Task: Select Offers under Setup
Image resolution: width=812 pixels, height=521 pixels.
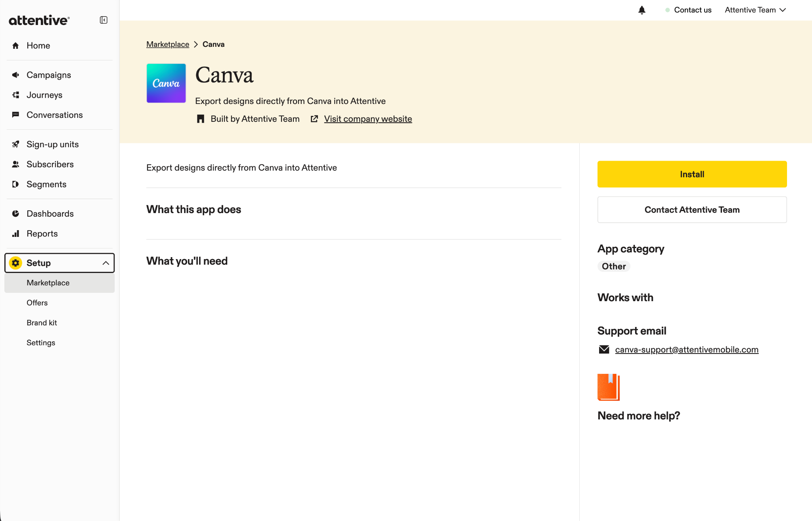Action: [59, 303]
